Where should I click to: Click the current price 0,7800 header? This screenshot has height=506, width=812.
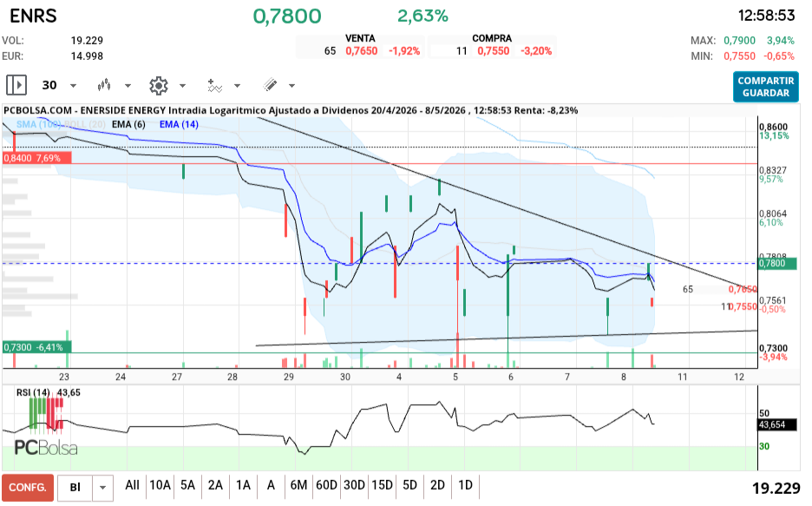coord(287,16)
